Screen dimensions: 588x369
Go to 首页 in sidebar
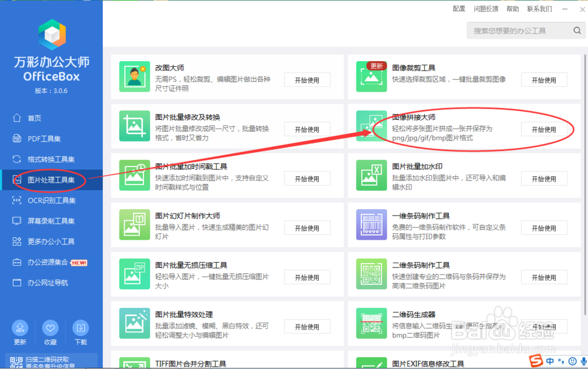51,118
